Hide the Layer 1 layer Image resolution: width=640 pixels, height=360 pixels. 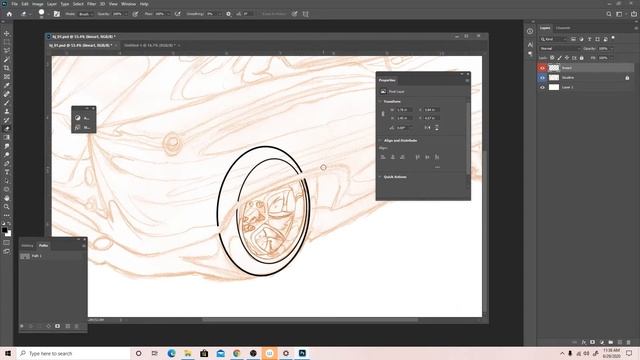[x=542, y=87]
